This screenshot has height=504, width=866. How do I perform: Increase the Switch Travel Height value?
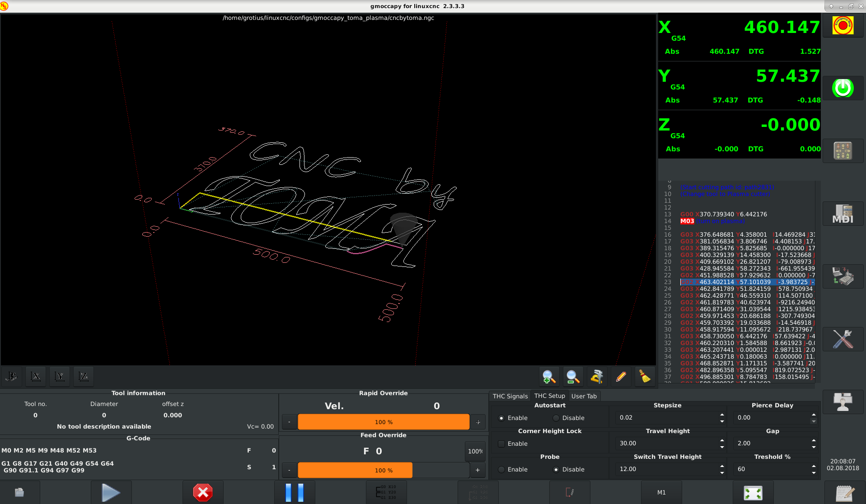(722, 466)
